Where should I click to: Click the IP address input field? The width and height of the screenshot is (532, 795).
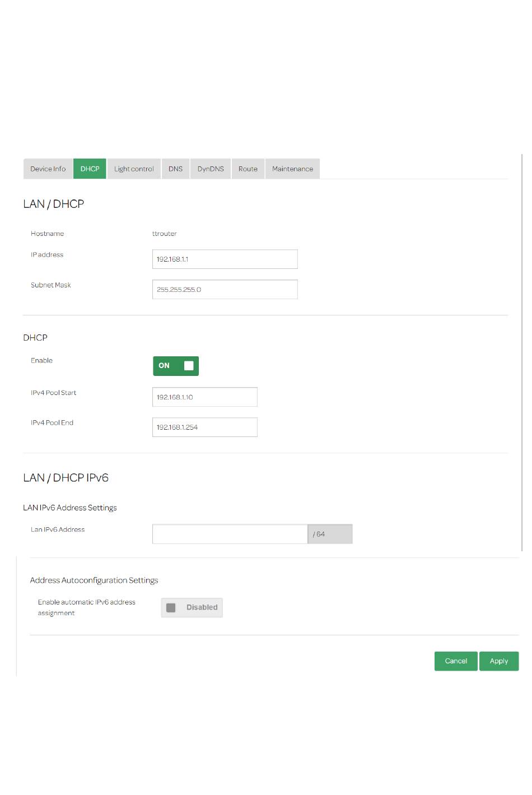[225, 259]
